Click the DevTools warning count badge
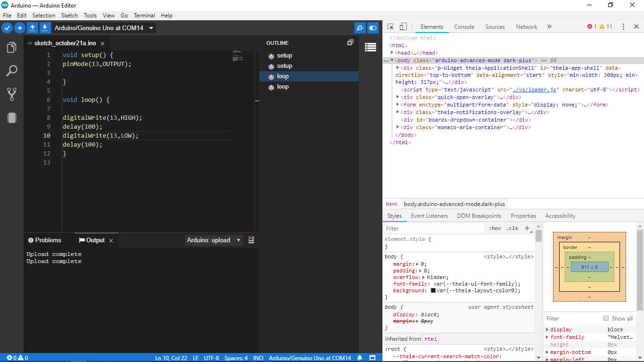This screenshot has height=362, width=644. coord(606,27)
